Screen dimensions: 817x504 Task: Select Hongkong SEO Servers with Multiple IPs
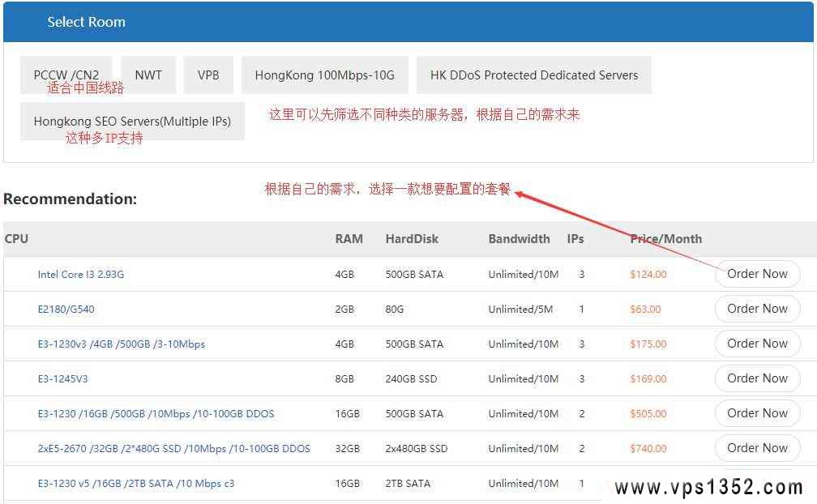[131, 120]
